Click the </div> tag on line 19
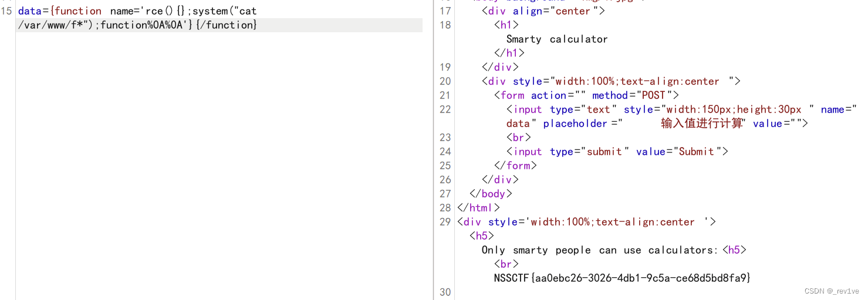The image size is (868, 300). (500, 67)
